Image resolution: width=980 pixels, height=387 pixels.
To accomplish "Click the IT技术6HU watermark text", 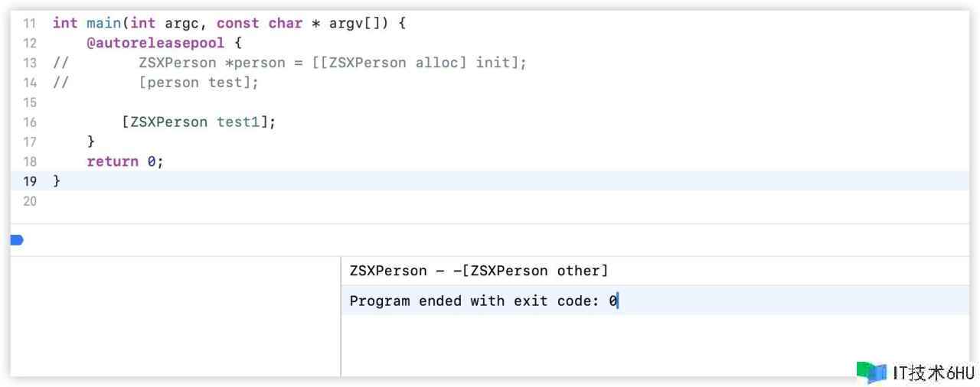I will tap(933, 373).
